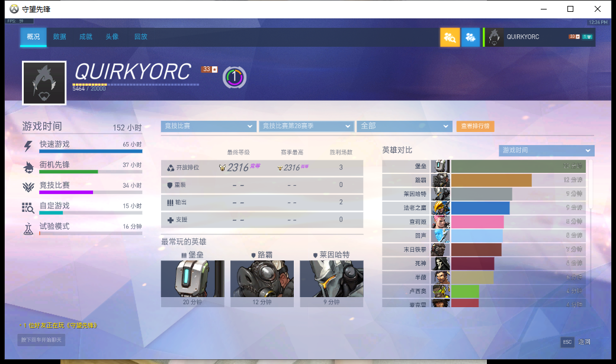Click the 按下回车开始聊天 chat field

coord(41,340)
